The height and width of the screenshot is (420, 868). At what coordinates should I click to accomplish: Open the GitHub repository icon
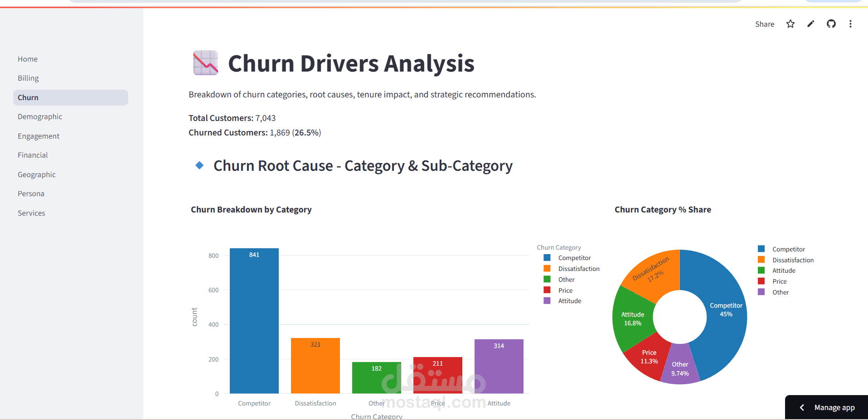pos(831,24)
